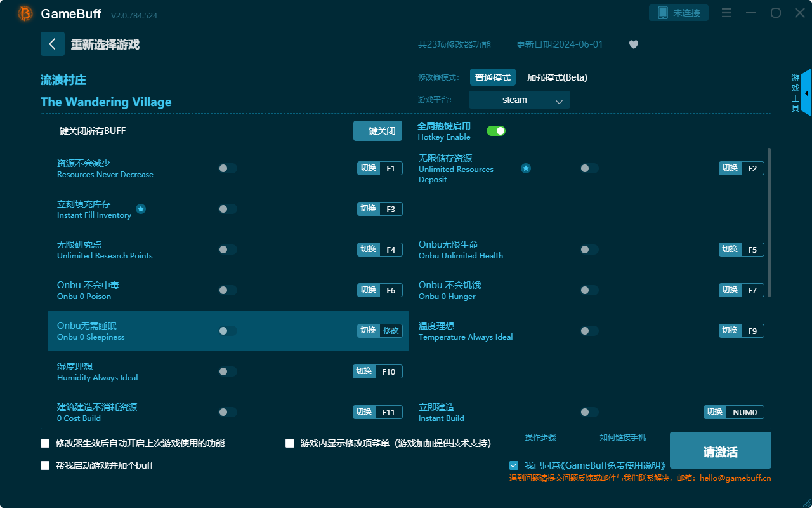Click 切换 button for NUM0 hotkey
This screenshot has width=812, height=508.
[x=715, y=412]
